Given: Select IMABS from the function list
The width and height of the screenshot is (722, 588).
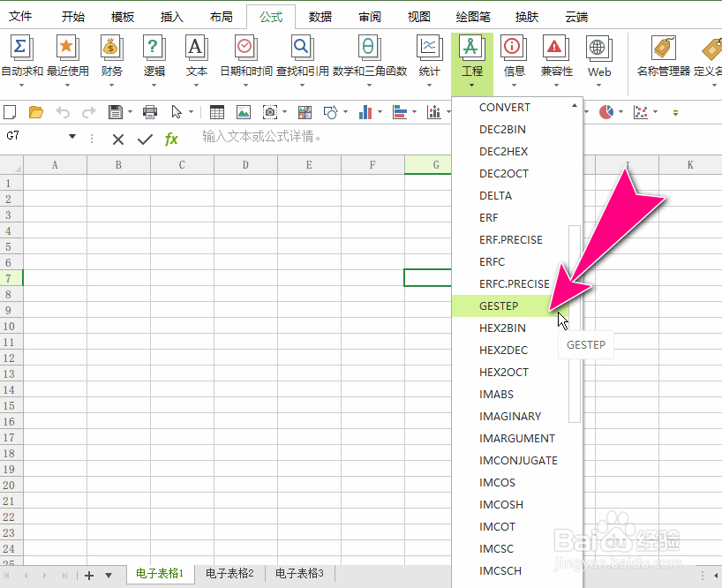Looking at the screenshot, I should point(510,394).
